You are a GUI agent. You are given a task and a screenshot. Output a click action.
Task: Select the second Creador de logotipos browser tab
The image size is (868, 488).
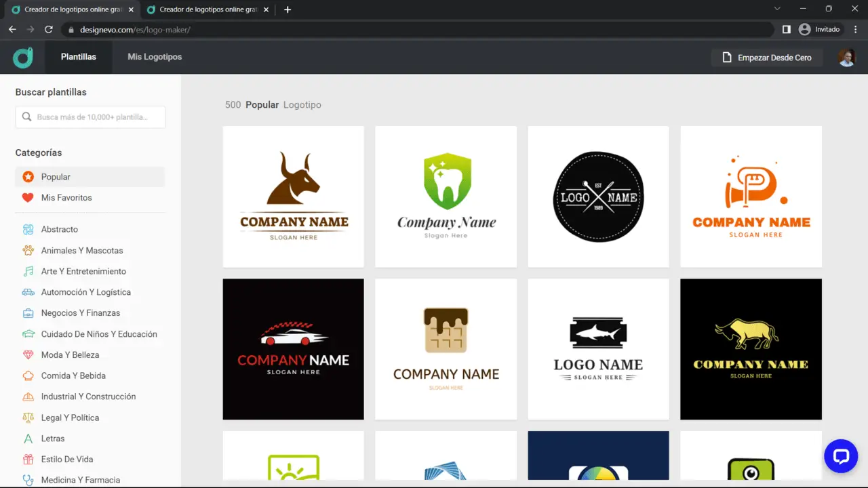(x=207, y=9)
